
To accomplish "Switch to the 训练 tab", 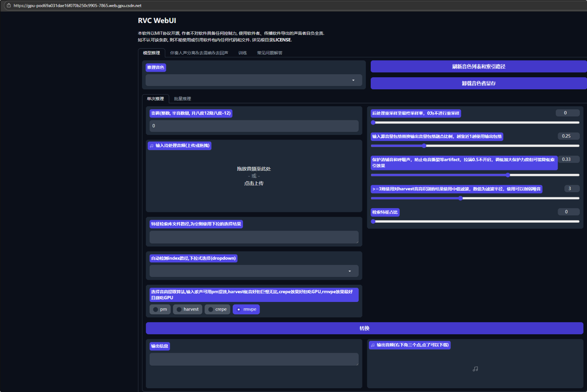I will [243, 53].
